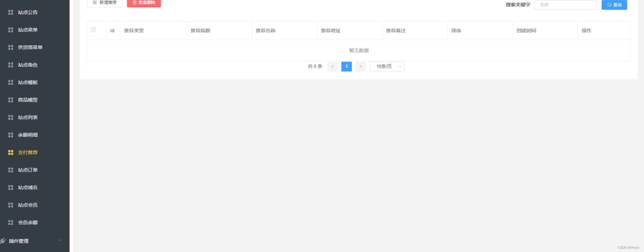Click the grid icon beside 会员余额
The image size is (644, 252).
coord(11,223)
